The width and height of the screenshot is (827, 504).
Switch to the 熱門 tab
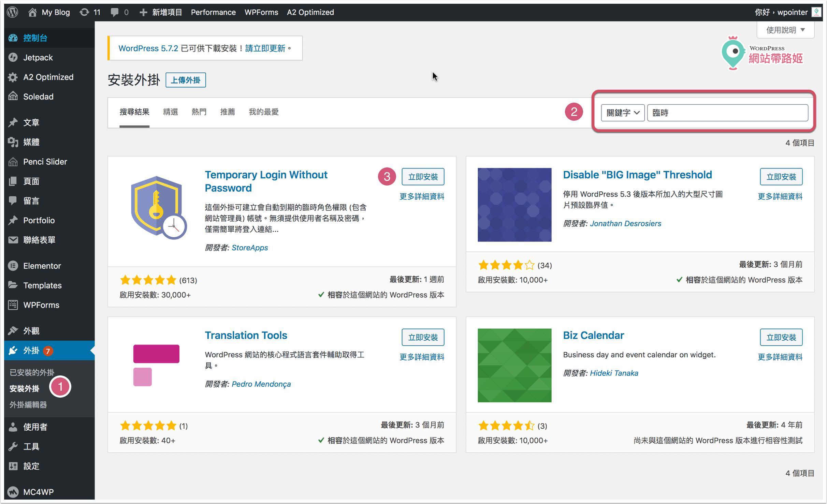[199, 112]
